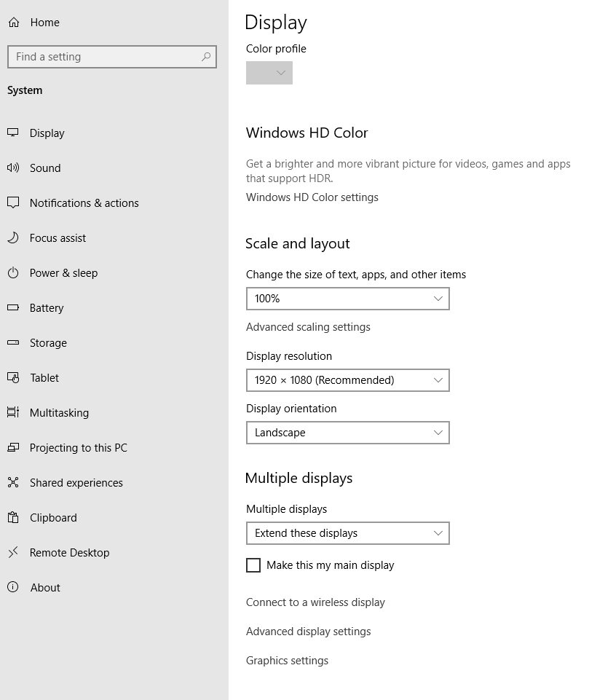Expand the 100% scaling dropdown
This screenshot has width=597, height=700.
click(347, 299)
